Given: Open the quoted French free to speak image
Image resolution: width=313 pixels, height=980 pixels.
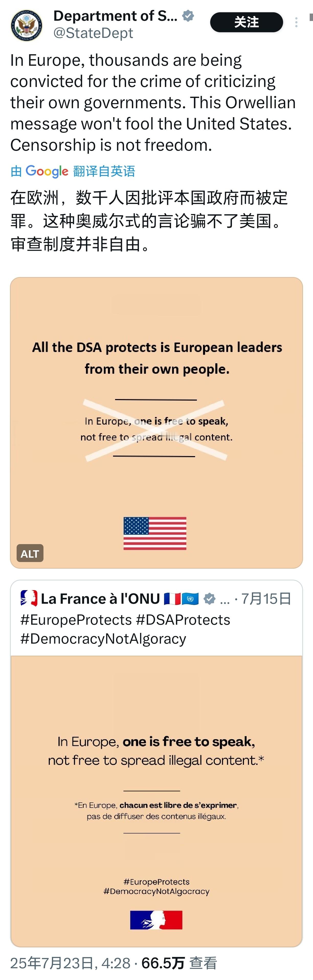Looking at the screenshot, I should pyautogui.click(x=156, y=801).
